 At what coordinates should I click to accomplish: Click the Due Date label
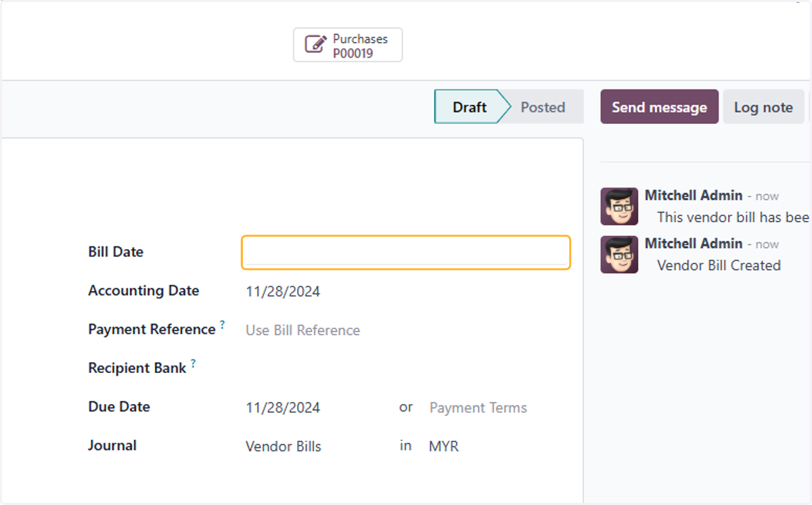(x=119, y=407)
